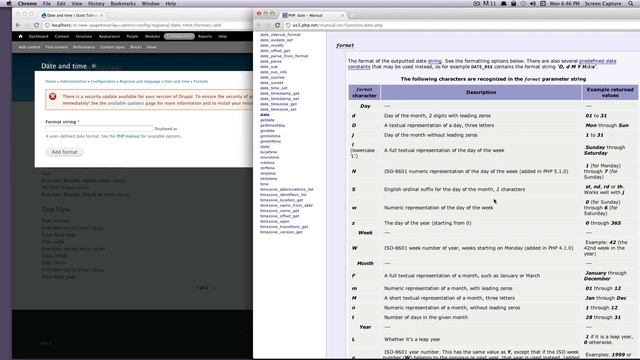Viewport: 640px width, 360px height.
Task: Reload the PHP manual page
Action: [278, 25]
